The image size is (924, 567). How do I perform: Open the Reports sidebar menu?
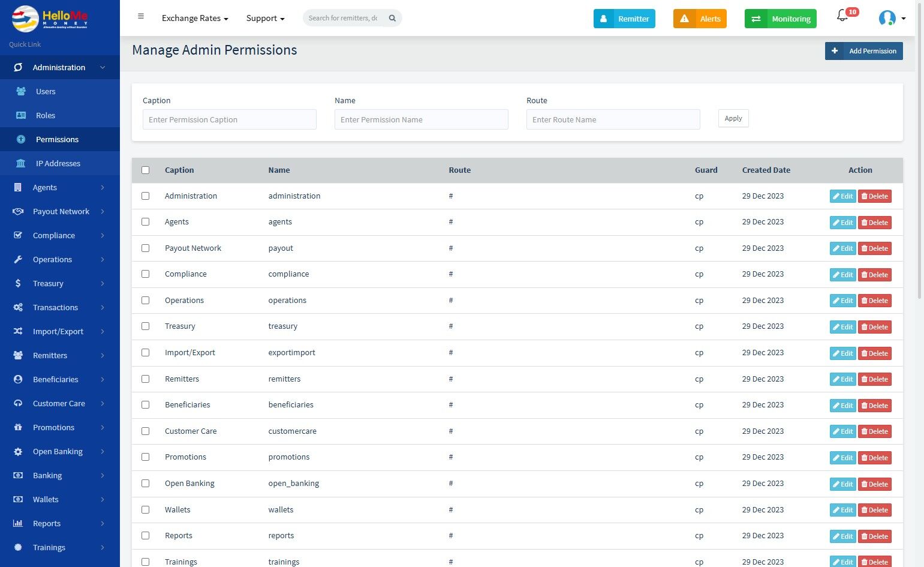pos(60,523)
